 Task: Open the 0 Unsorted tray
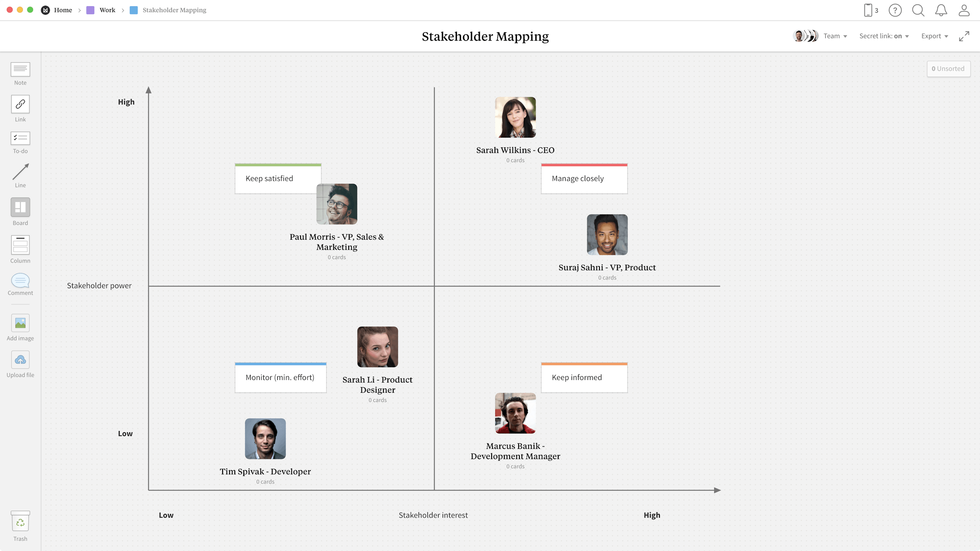coord(948,69)
